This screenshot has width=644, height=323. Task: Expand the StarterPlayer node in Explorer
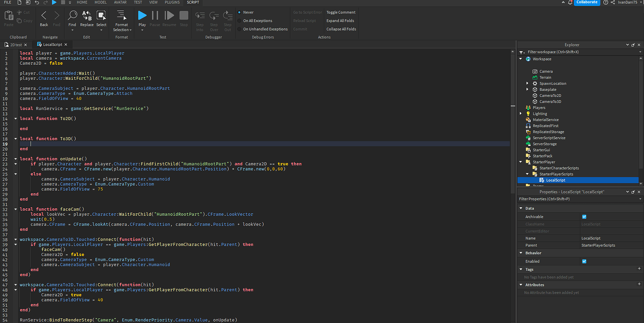(x=521, y=161)
